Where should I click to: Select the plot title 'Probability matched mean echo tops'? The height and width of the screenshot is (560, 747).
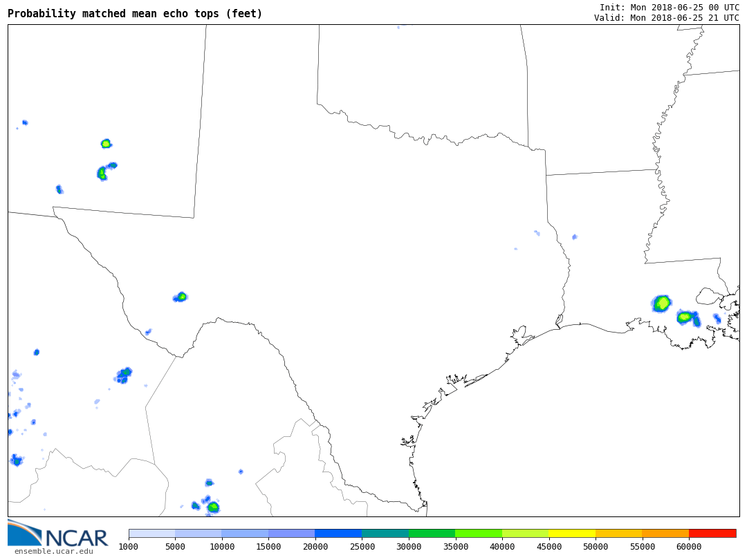point(135,14)
